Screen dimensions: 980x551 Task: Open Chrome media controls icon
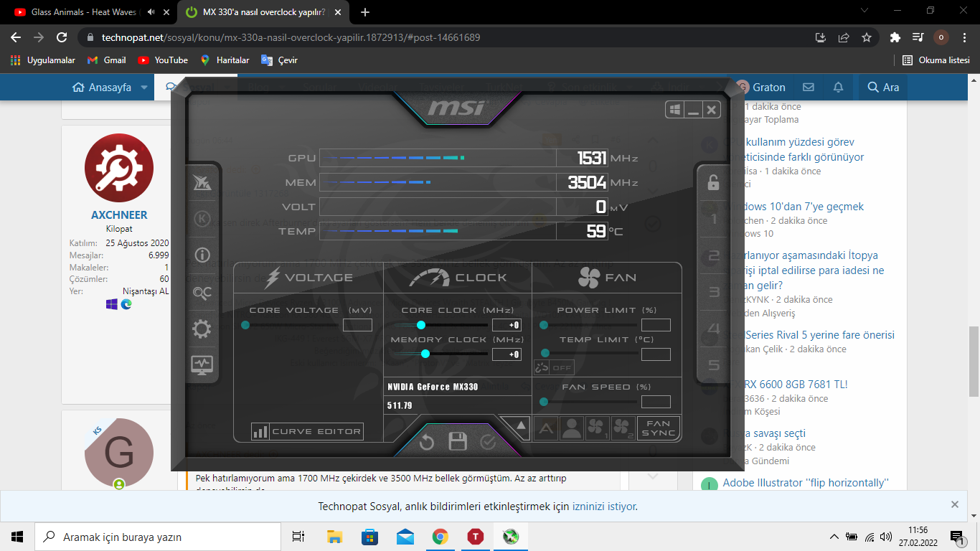coord(918,37)
